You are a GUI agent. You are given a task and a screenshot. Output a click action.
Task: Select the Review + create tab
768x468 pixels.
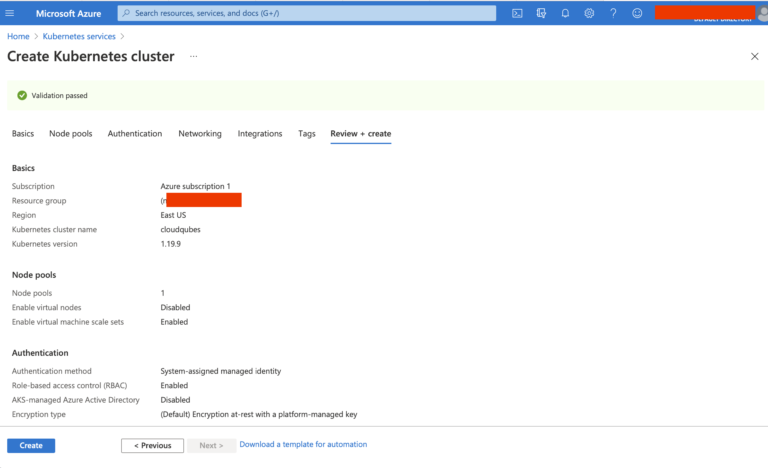[360, 133]
